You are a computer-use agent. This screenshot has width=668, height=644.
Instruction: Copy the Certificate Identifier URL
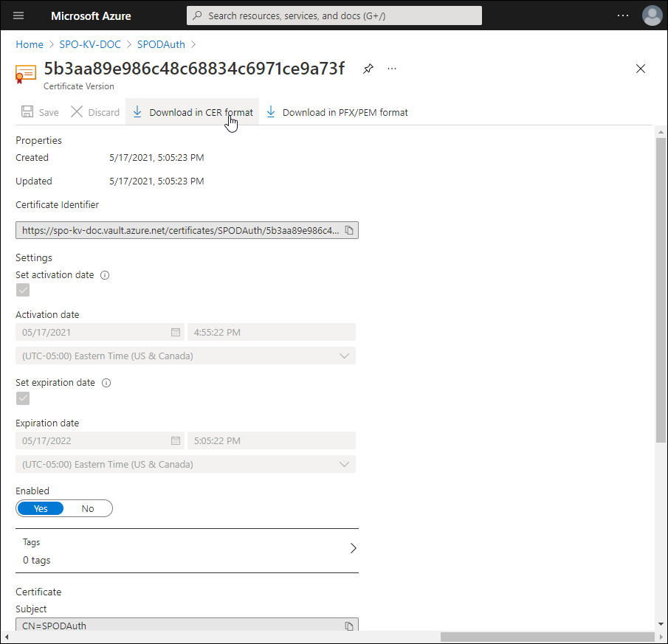click(349, 230)
